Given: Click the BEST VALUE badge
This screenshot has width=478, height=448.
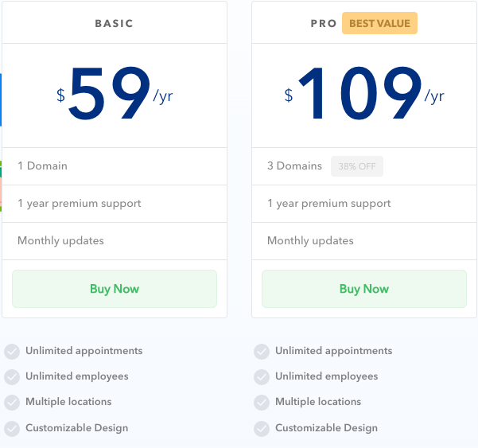Looking at the screenshot, I should [379, 23].
